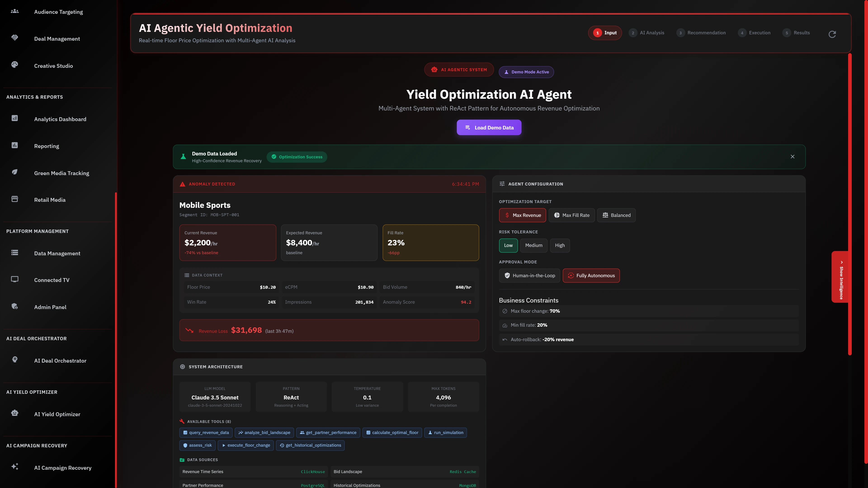Switch to the AI Analysis step
Viewport: 868px width, 488px height.
click(x=647, y=33)
